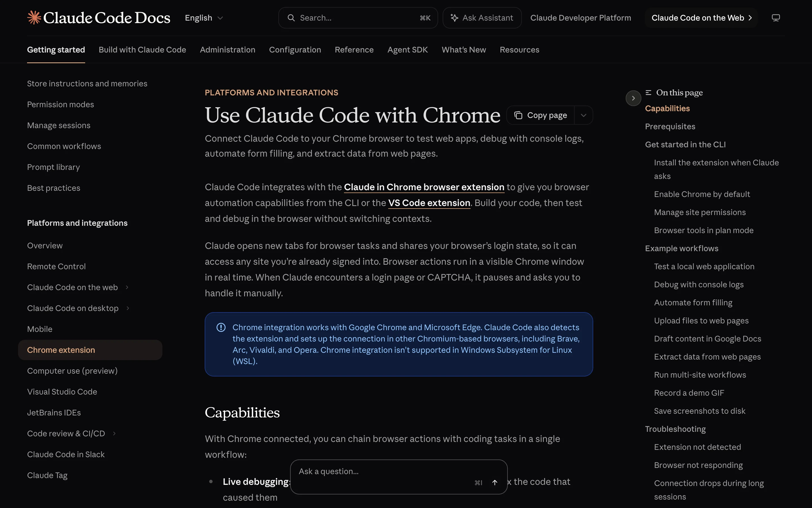
Task: Jump to Browser tools in plan mode
Action: (x=704, y=230)
